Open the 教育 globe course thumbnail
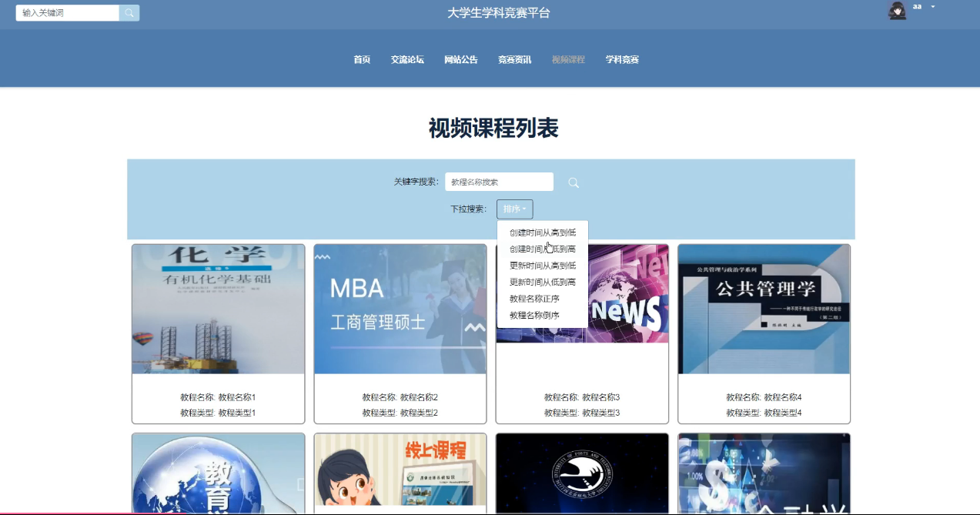The width and height of the screenshot is (980, 515). tap(219, 473)
